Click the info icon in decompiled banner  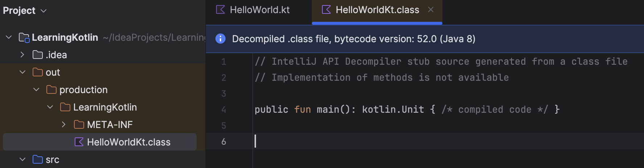point(220,39)
